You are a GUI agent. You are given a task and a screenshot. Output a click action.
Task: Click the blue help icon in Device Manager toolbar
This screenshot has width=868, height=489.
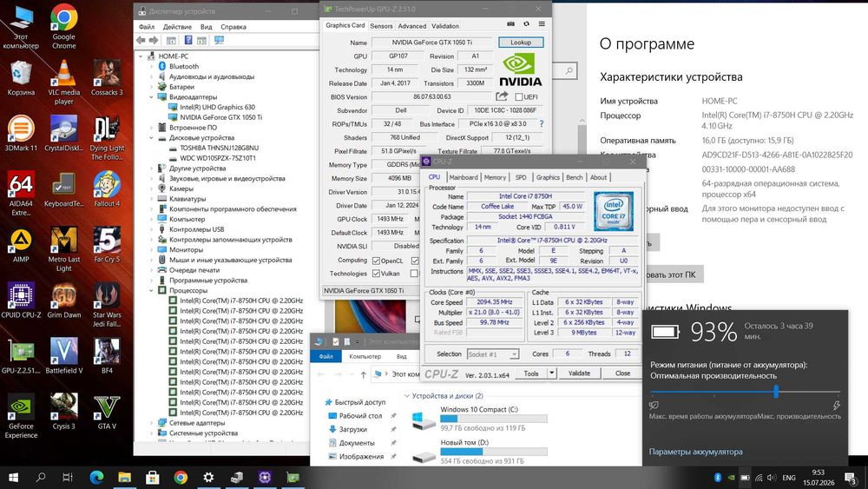point(188,40)
